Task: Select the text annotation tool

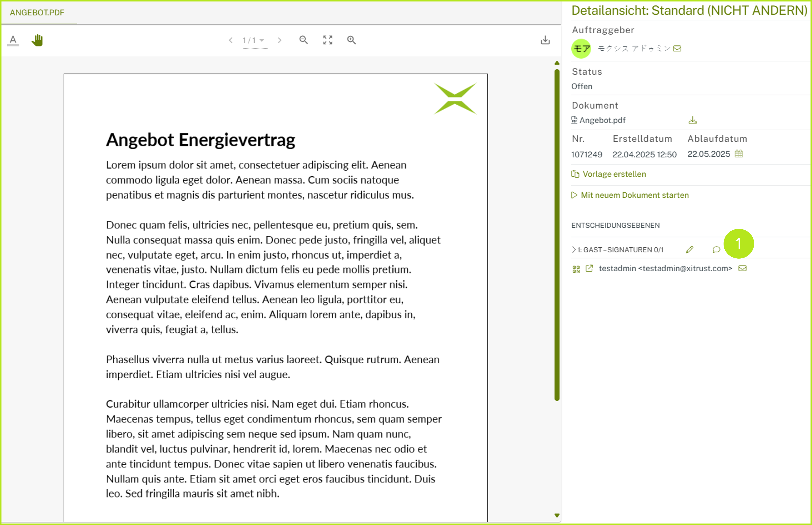Action: 13,40
